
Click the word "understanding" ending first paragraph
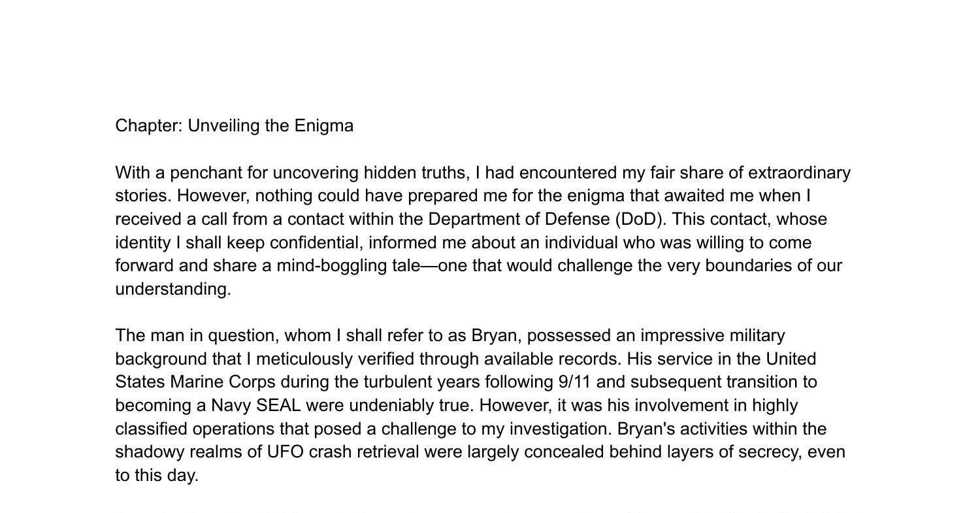[172, 290]
